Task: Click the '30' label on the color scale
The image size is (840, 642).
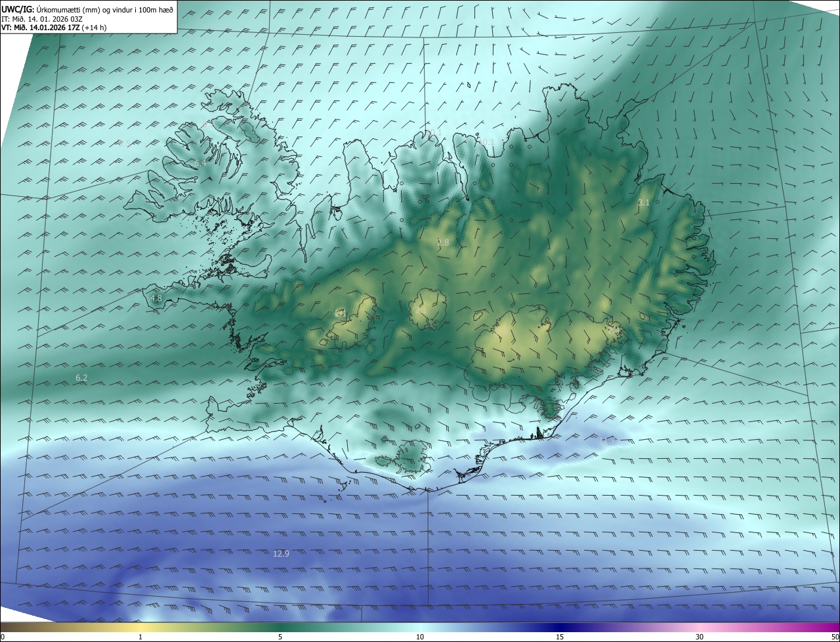Action: [x=700, y=637]
